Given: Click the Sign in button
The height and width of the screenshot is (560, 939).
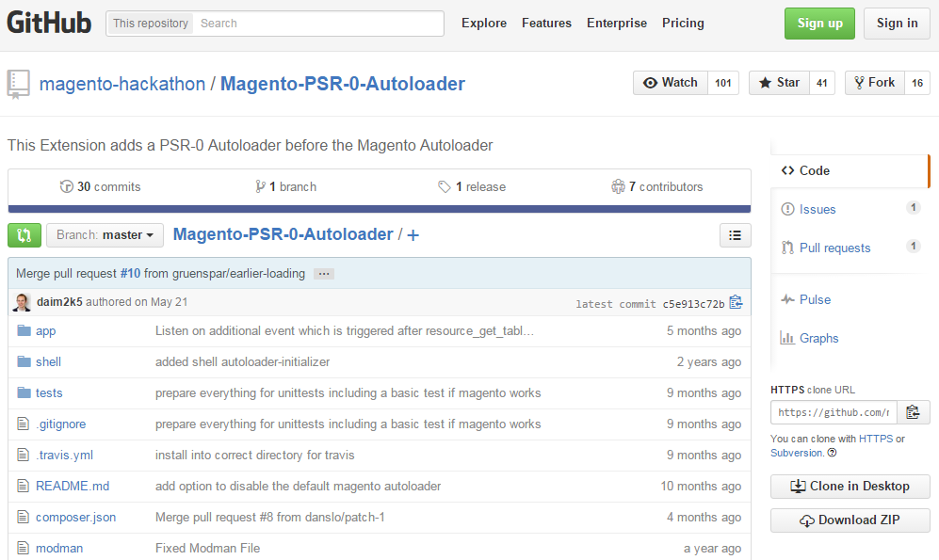Looking at the screenshot, I should [897, 24].
